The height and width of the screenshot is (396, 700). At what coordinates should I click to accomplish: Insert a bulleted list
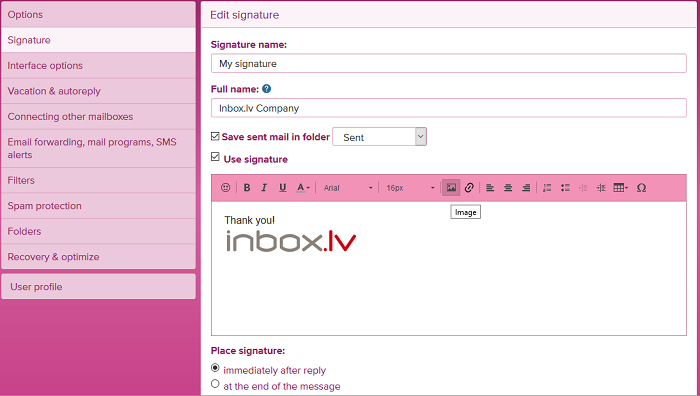pos(565,188)
